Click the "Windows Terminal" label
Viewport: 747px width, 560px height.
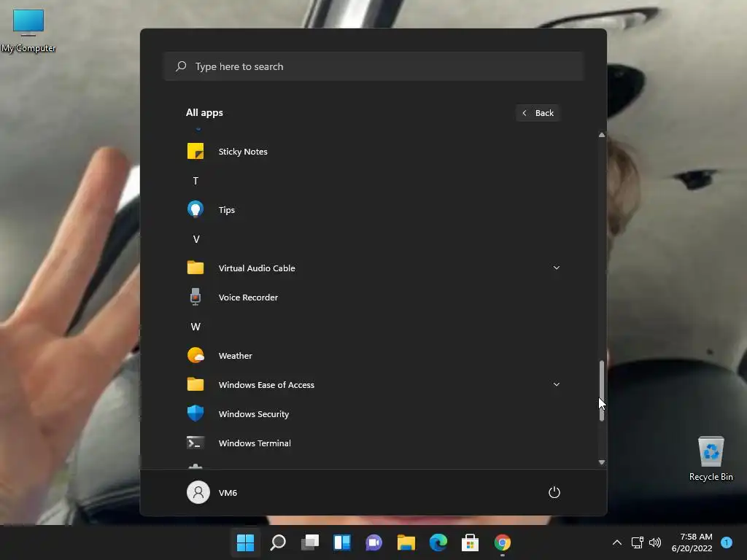[x=255, y=443]
